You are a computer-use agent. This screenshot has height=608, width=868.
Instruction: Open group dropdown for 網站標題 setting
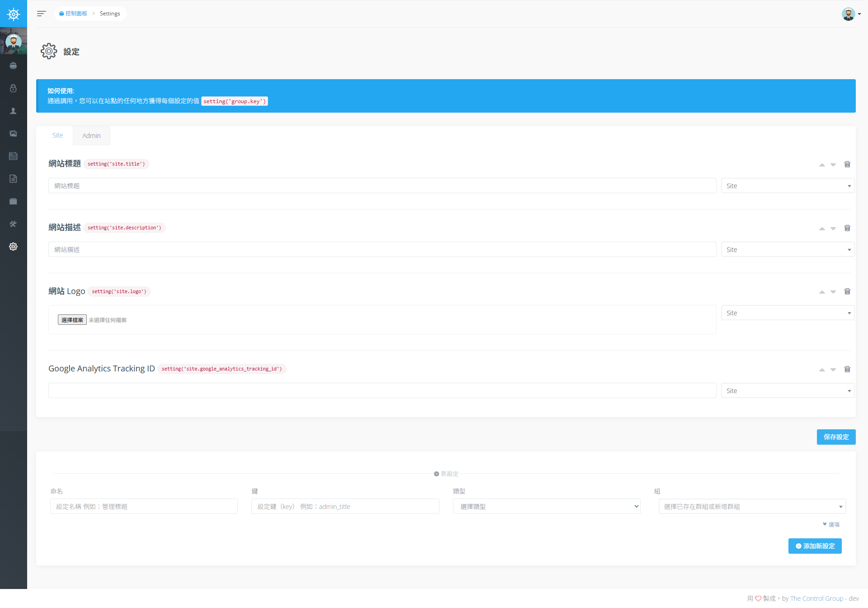[x=787, y=186]
